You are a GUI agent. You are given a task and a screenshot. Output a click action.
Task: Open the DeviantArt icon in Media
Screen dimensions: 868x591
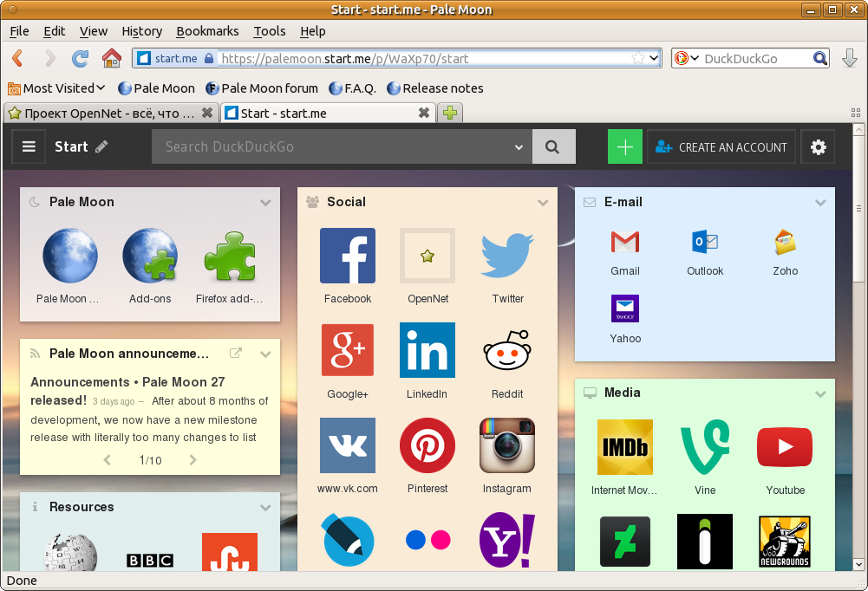tap(625, 542)
